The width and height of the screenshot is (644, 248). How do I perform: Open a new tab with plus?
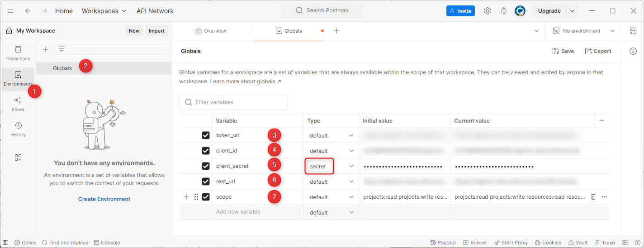[x=336, y=31]
